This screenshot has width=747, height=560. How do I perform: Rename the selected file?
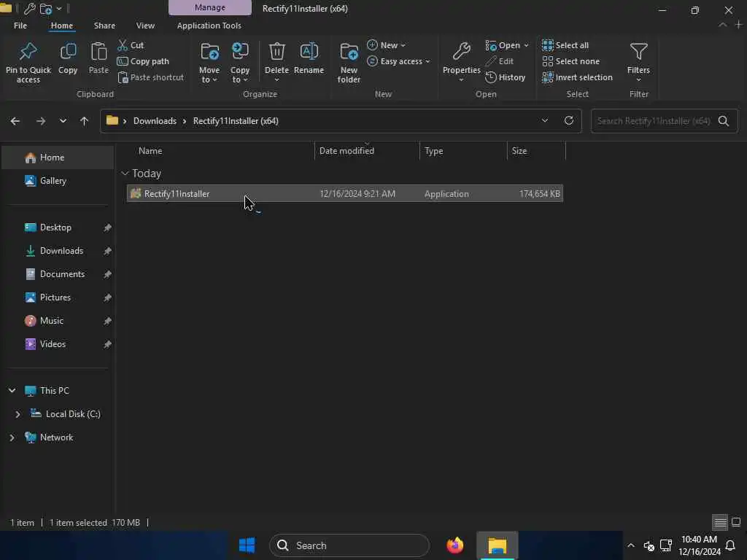click(x=309, y=58)
